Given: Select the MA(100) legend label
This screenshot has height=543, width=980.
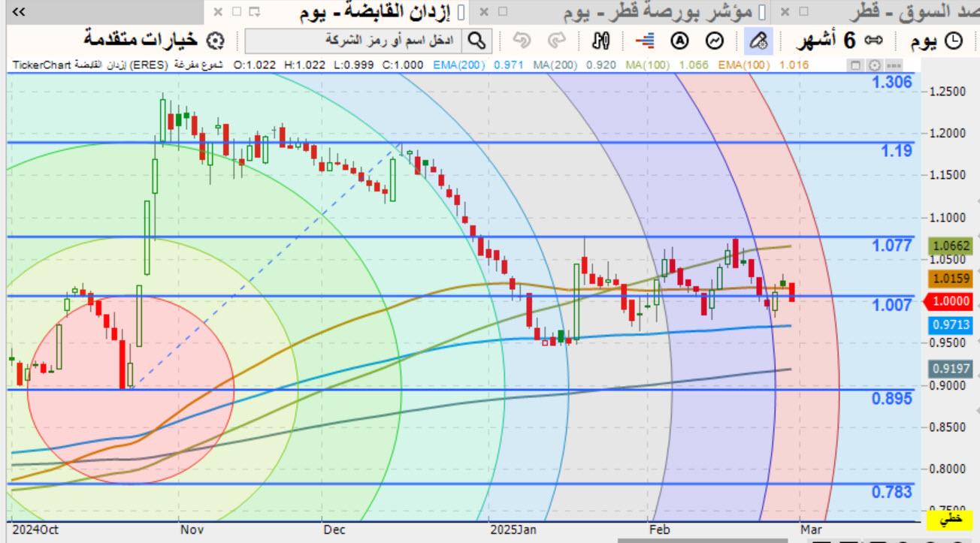Looking at the screenshot, I should pyautogui.click(x=649, y=65).
